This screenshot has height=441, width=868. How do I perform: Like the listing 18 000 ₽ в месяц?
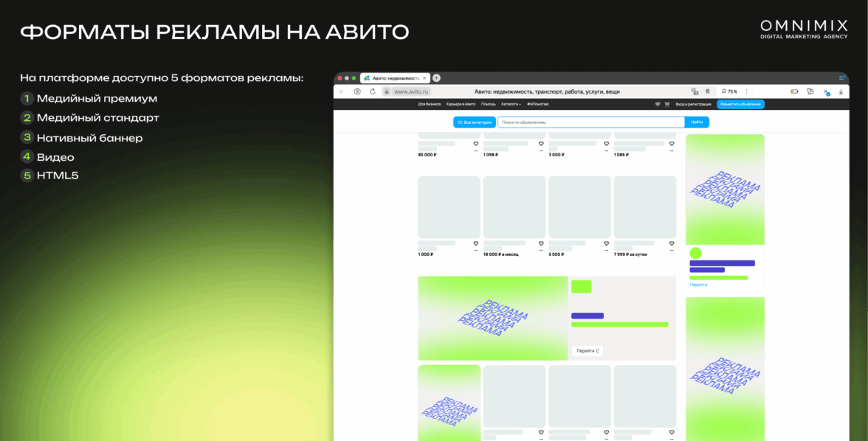pos(541,243)
